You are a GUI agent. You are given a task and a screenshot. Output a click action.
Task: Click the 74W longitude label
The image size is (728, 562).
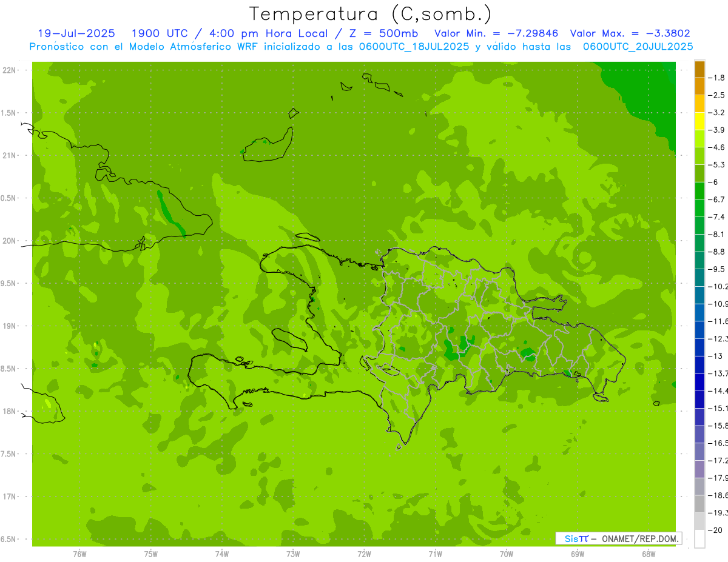[x=222, y=554]
